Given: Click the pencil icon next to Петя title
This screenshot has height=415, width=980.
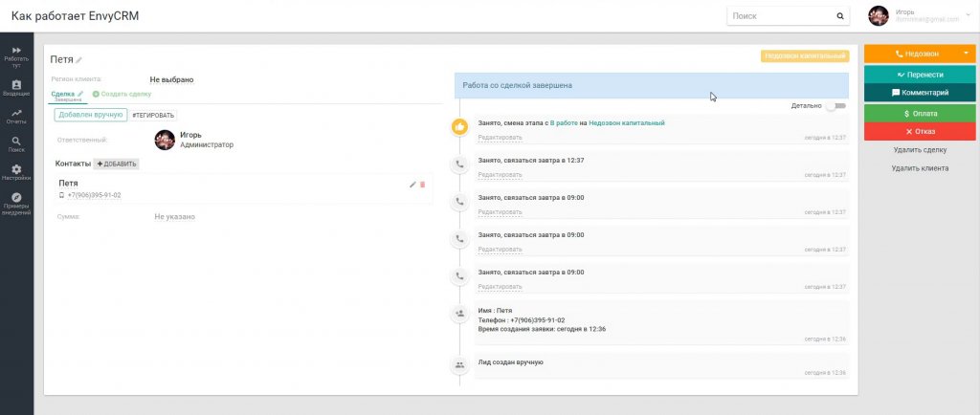Looking at the screenshot, I should point(78,60).
